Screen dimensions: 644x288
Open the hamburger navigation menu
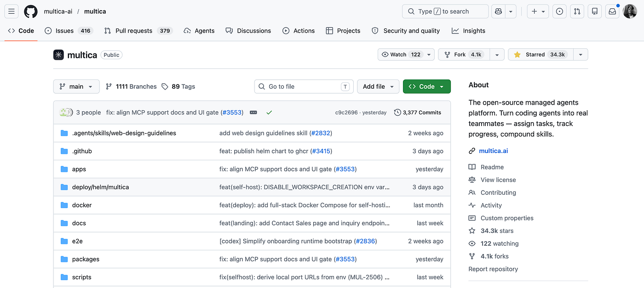click(x=11, y=11)
